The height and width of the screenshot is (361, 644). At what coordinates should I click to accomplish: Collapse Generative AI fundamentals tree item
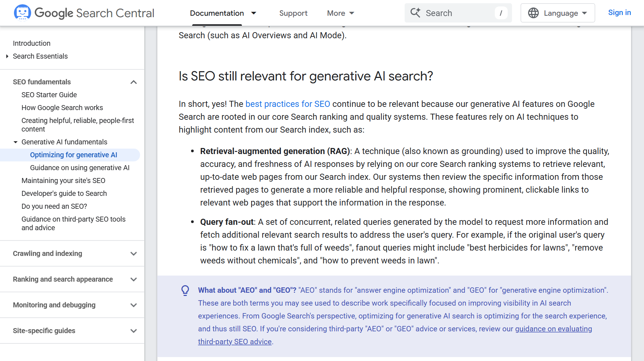(x=15, y=142)
